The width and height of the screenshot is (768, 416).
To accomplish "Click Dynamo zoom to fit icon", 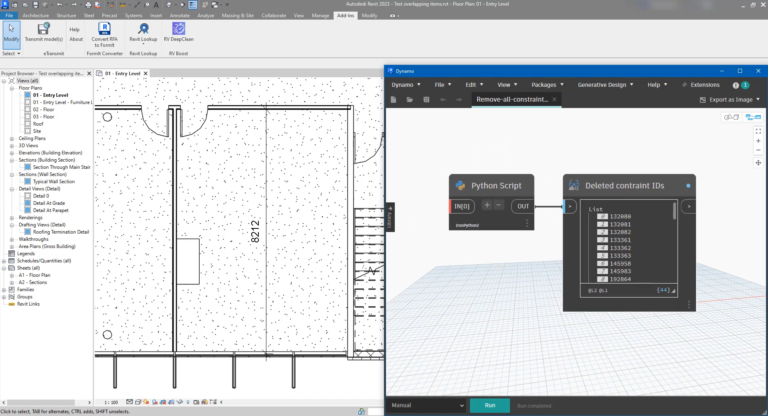I will 758,131.
